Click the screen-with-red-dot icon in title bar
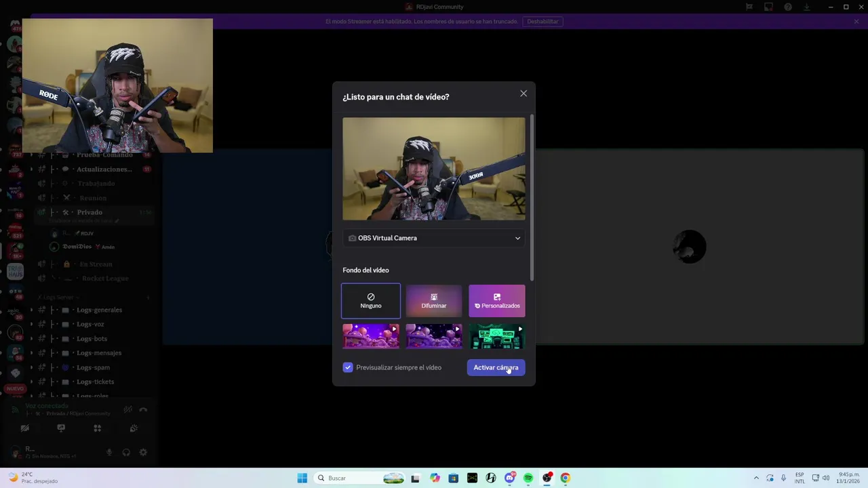Image resolution: width=868 pixels, height=488 pixels. [x=768, y=7]
